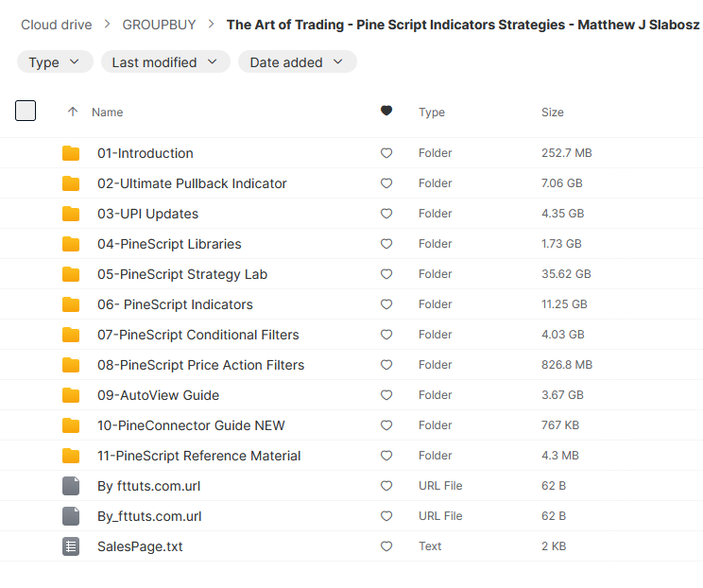
Task: Open the Date added filter dropdown
Action: point(297,62)
